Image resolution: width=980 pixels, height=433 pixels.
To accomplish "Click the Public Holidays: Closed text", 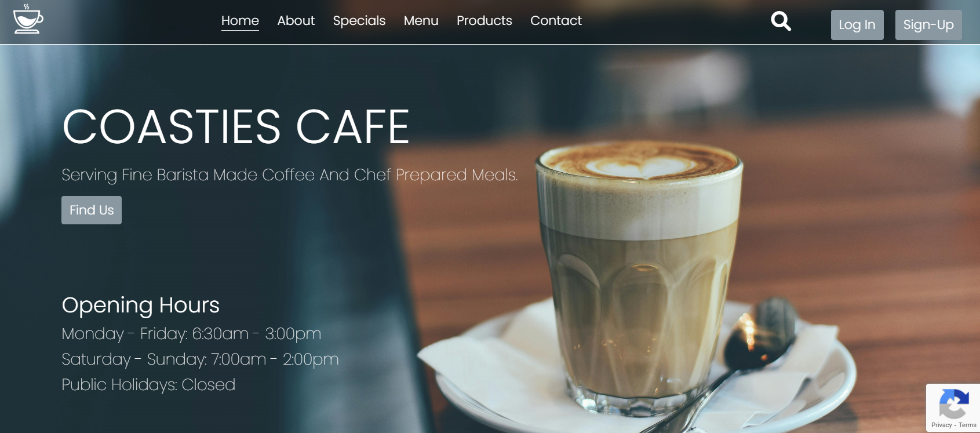I will click(x=148, y=385).
